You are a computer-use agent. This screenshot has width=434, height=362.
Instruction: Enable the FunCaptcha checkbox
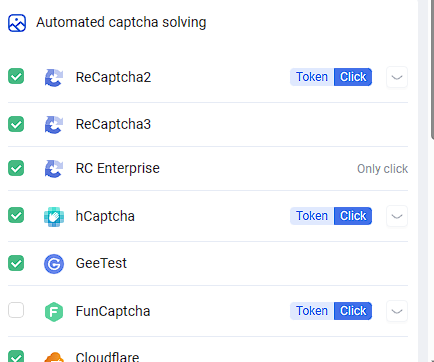[16, 310]
